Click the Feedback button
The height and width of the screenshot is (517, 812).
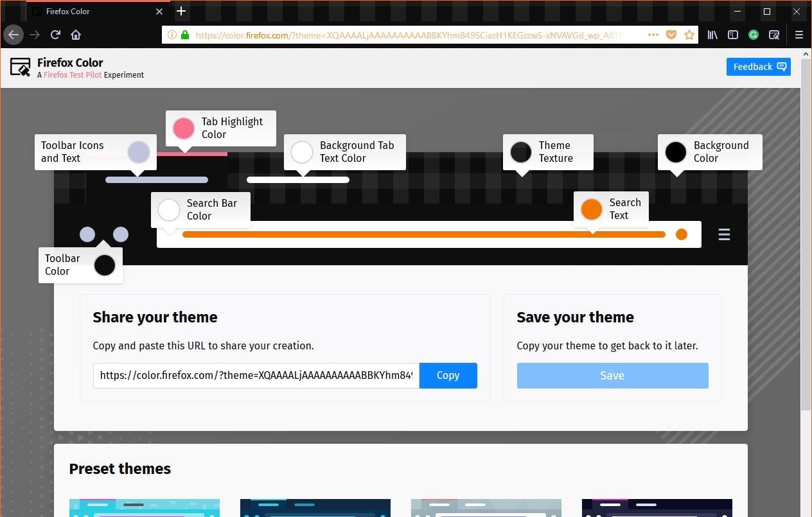758,67
